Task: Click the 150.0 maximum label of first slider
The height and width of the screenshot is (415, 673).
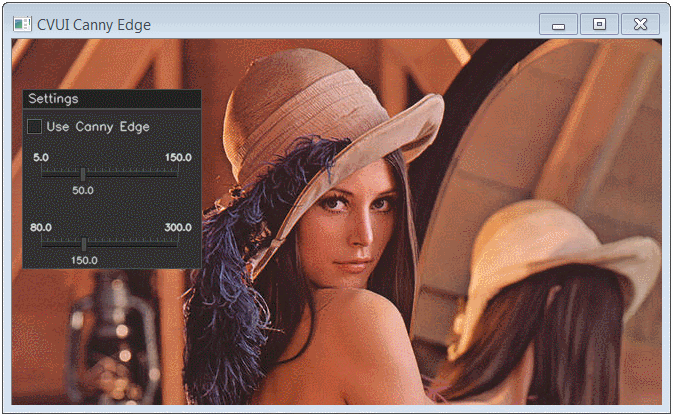Action: pos(178,158)
